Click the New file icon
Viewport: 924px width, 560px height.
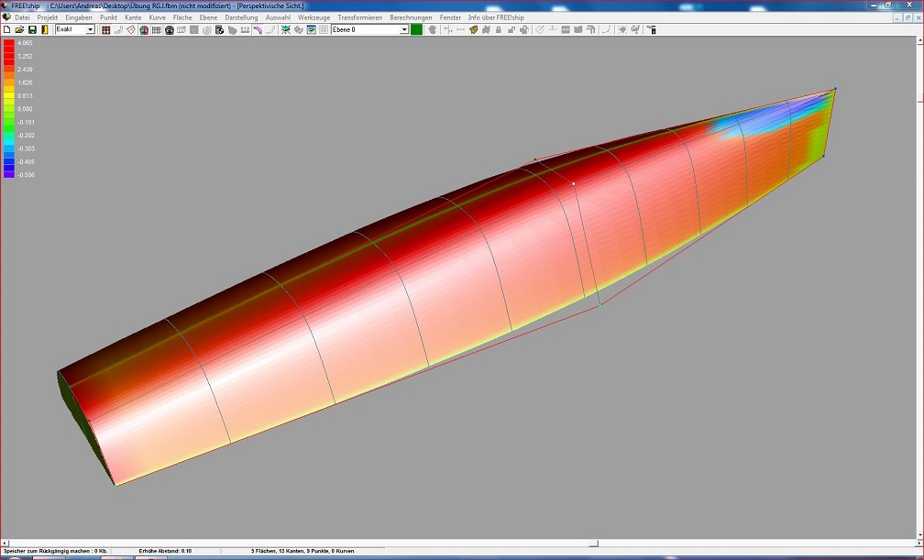point(6,30)
